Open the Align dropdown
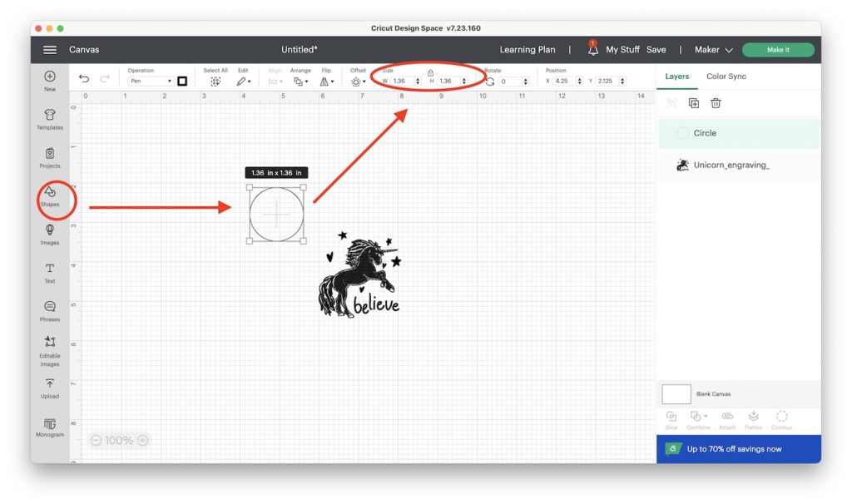 [x=275, y=82]
